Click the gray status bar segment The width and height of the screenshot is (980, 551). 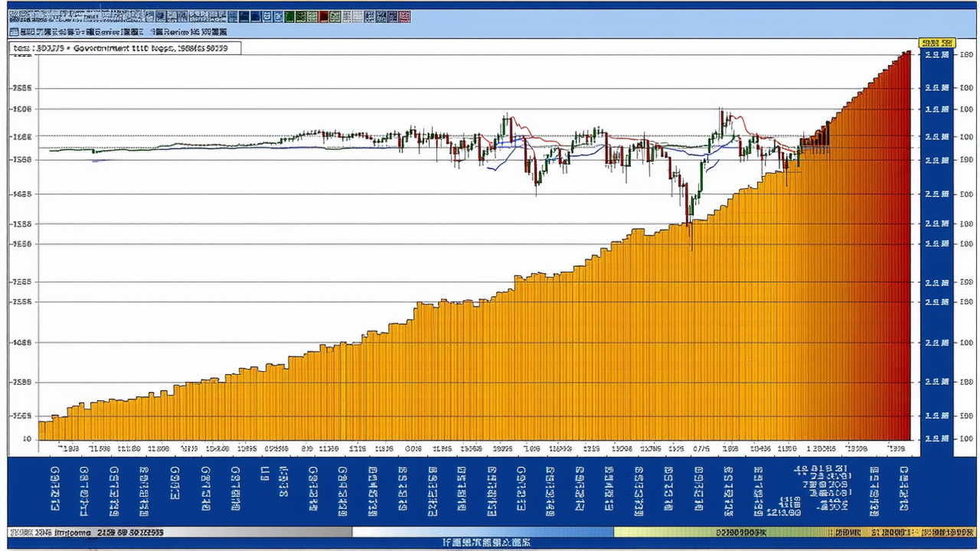(180, 531)
